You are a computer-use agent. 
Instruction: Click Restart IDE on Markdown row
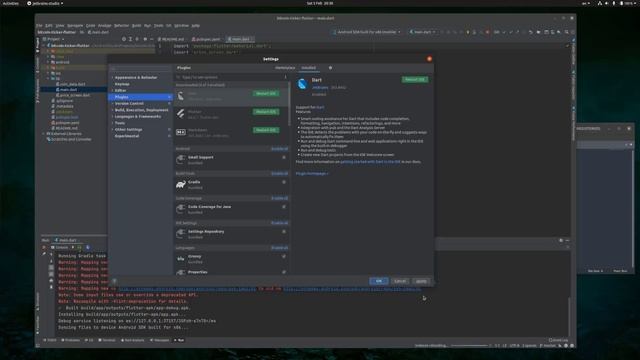(x=266, y=130)
